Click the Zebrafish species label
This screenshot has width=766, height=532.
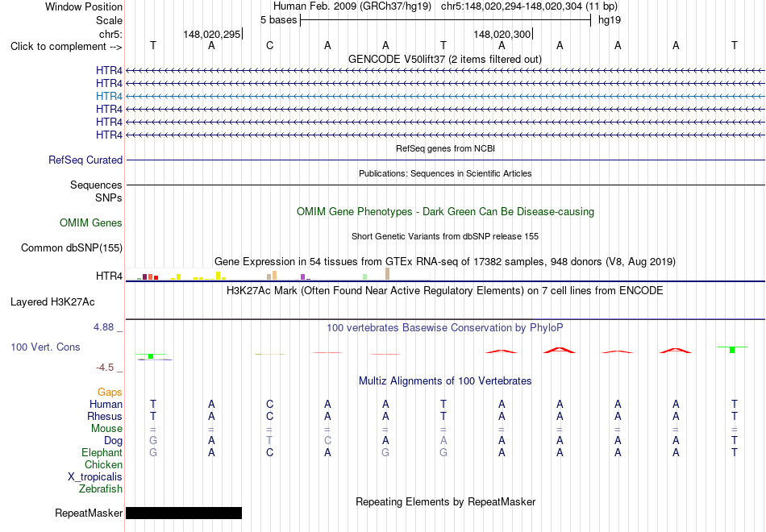coord(101,488)
